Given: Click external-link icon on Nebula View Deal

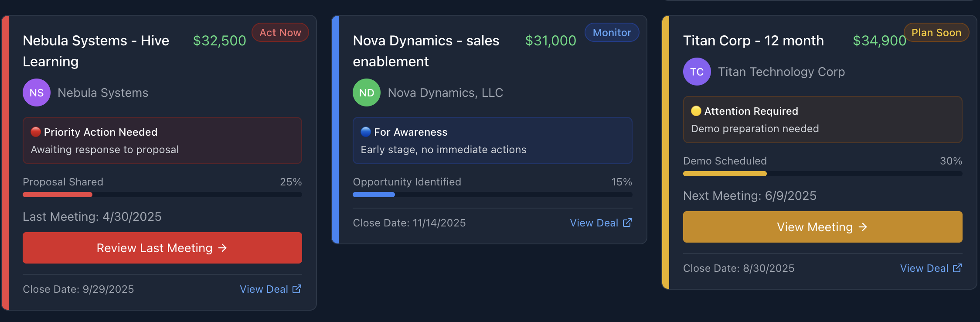Looking at the screenshot, I should [x=297, y=289].
